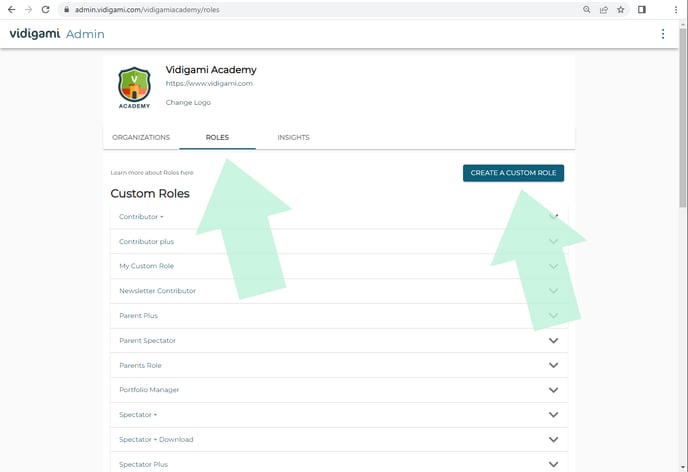
Task: Expand the Spectator + chevron
Action: pos(554,415)
